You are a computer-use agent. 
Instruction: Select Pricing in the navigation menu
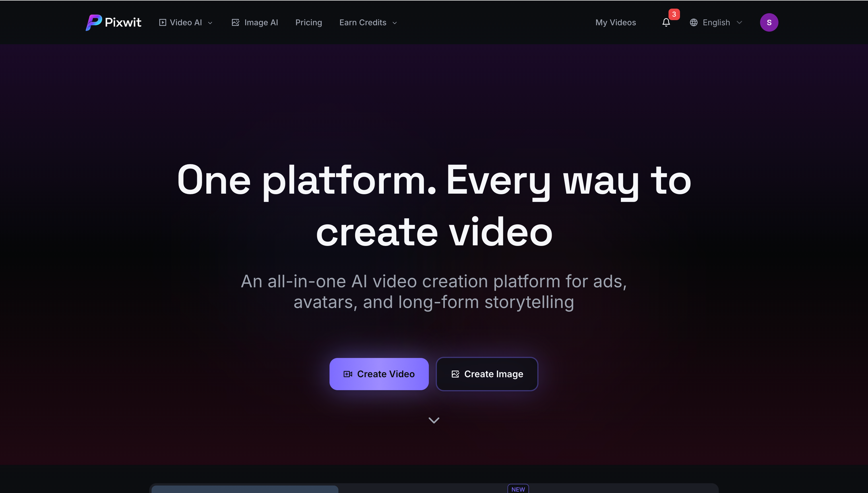(309, 22)
